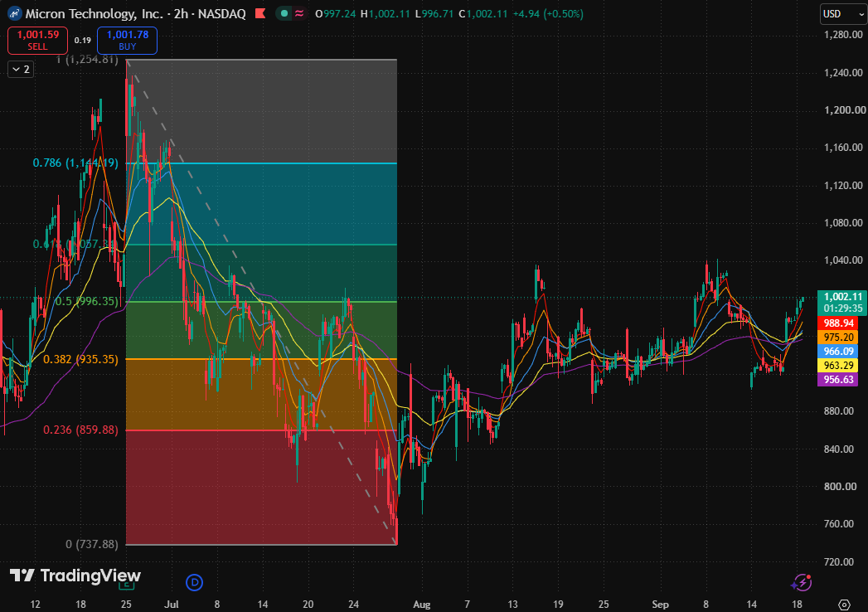868x612 pixels.
Task: Click the 880.00 price axis label
Action: click(x=839, y=411)
